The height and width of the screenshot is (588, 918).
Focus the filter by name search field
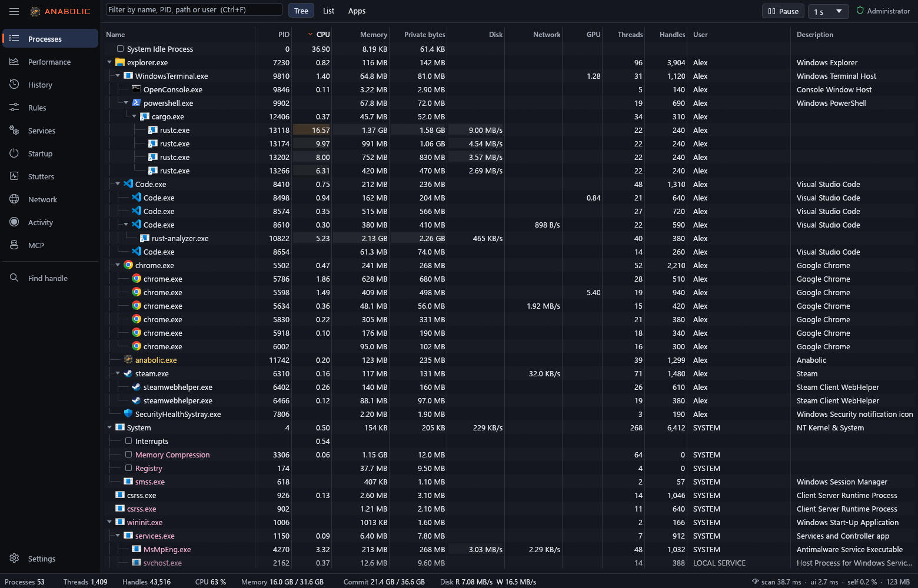tap(194, 9)
